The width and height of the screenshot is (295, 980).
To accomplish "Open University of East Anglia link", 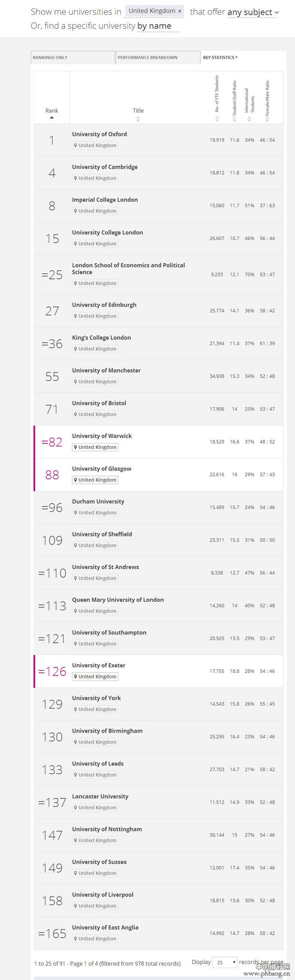I will click(105, 927).
